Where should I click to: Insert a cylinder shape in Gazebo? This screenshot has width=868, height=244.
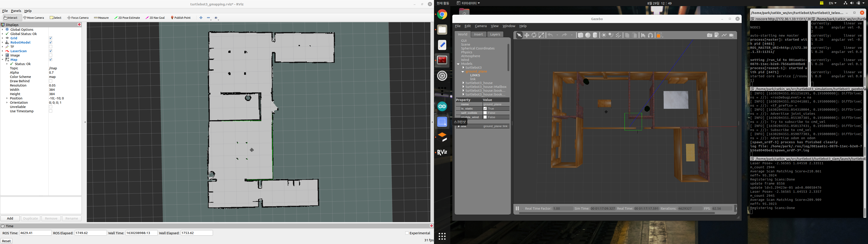(x=595, y=35)
